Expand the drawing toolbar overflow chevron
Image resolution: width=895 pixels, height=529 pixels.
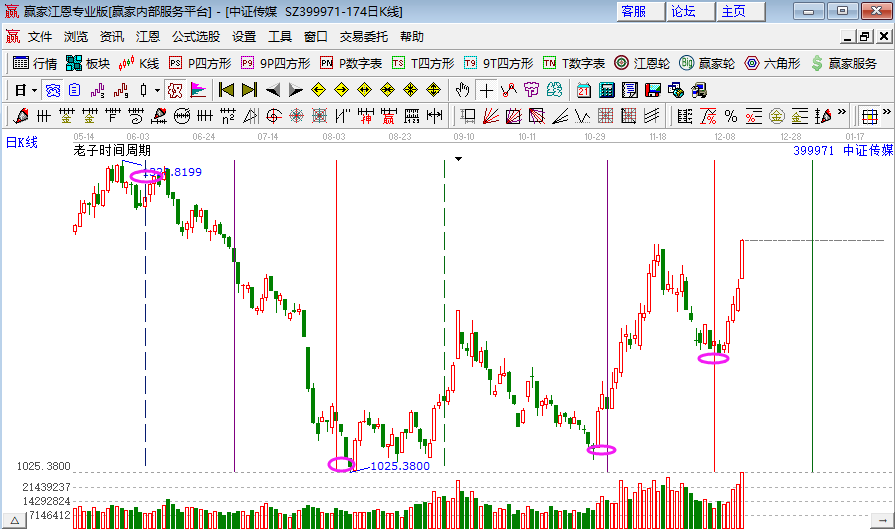coord(842,112)
